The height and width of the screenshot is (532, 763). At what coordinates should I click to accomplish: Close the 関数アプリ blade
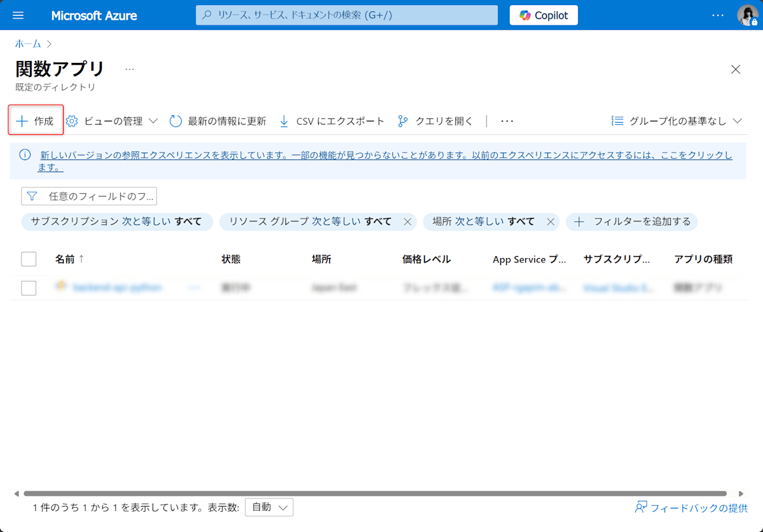(x=736, y=69)
